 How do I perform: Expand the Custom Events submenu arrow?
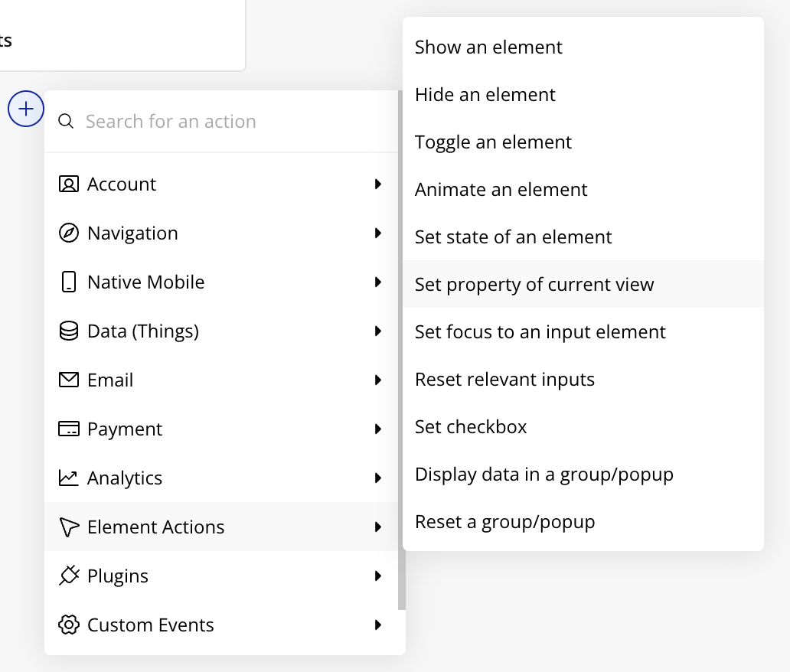coord(378,625)
